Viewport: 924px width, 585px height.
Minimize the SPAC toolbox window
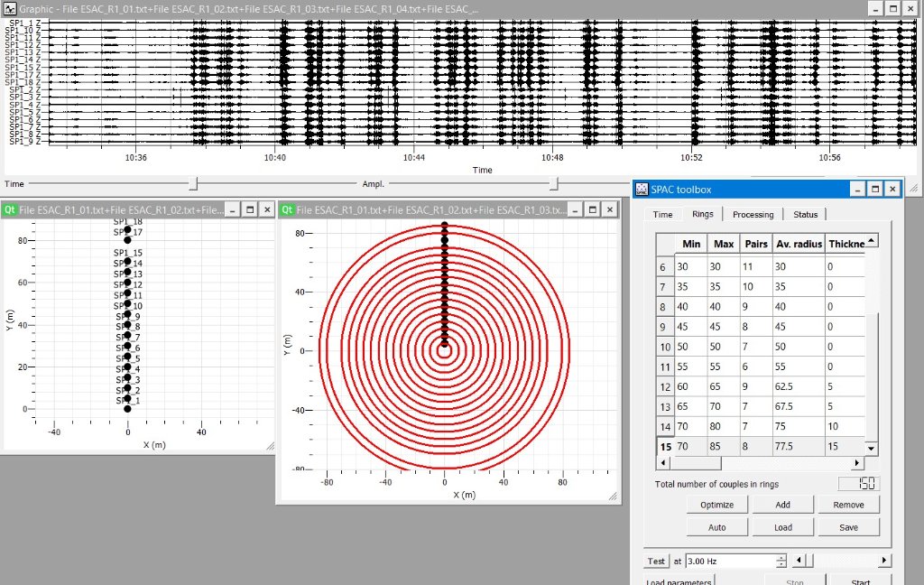(x=855, y=190)
